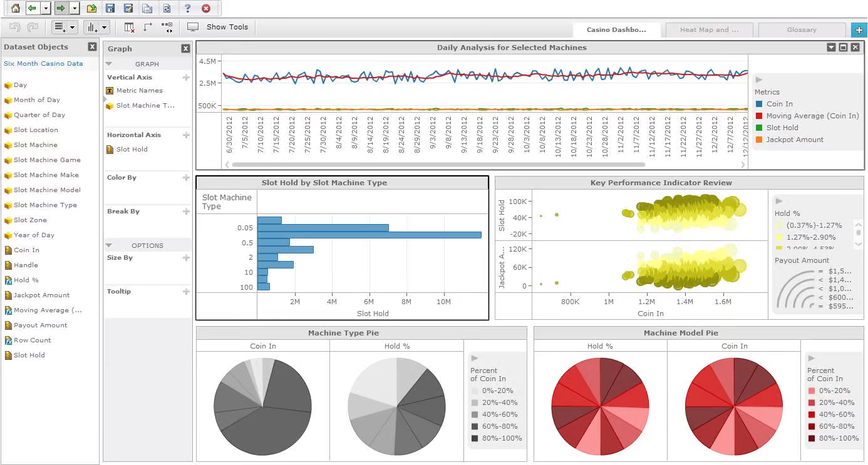
Task: Add attribute to Color By with plus
Action: click(186, 178)
